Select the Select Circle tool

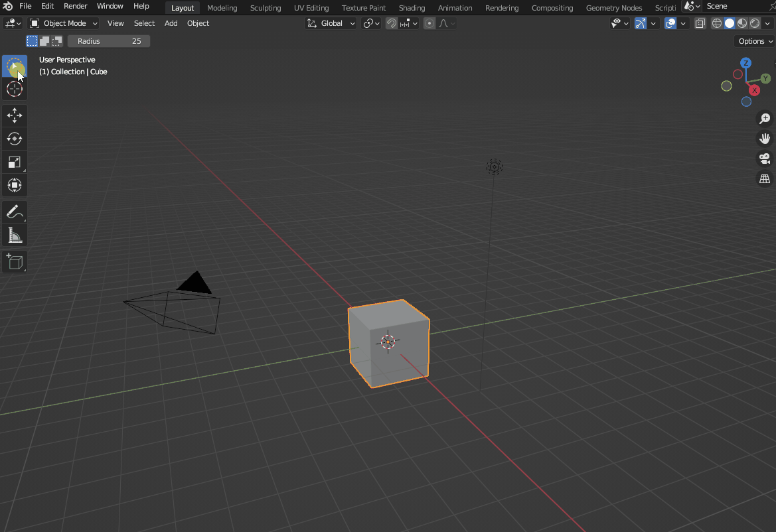coord(15,66)
